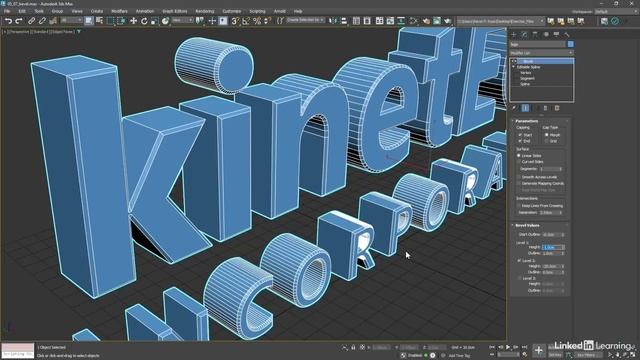
Task: Open the Customize menu
Action: 231,11
